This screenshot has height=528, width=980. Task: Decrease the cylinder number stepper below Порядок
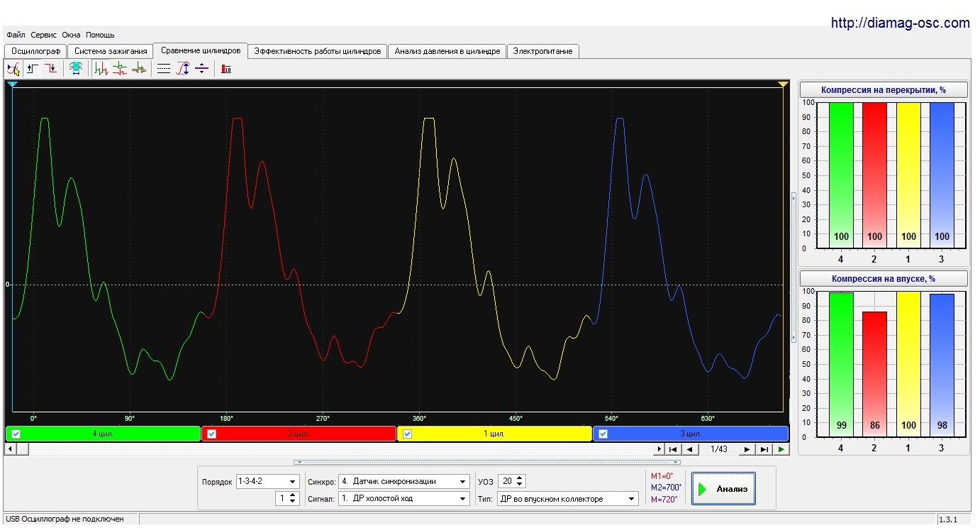coord(294,502)
